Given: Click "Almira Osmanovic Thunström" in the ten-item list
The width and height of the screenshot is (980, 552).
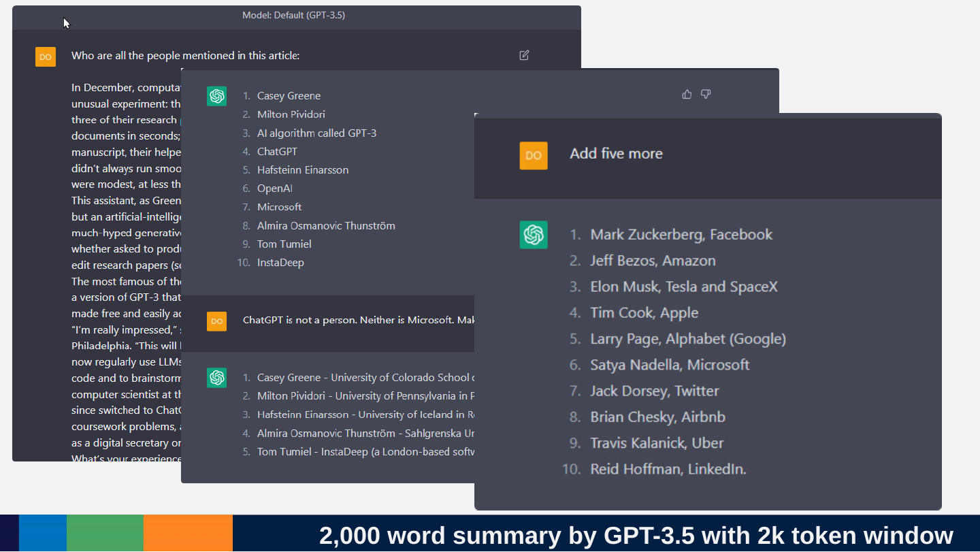Looking at the screenshot, I should click(326, 225).
